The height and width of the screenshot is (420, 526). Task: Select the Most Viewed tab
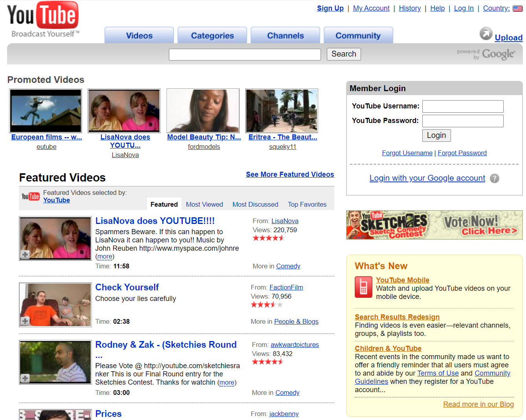[x=204, y=204]
